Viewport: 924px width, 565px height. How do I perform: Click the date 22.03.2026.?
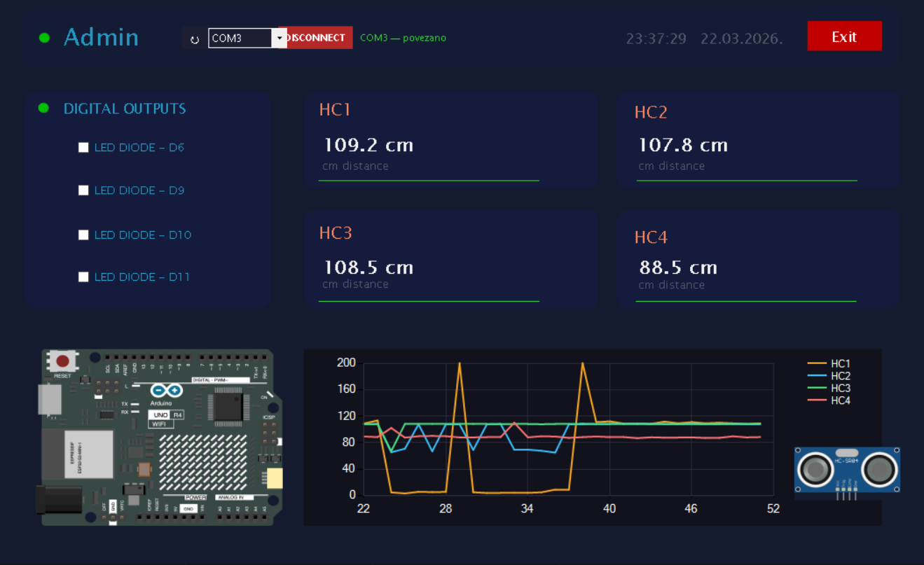(742, 39)
